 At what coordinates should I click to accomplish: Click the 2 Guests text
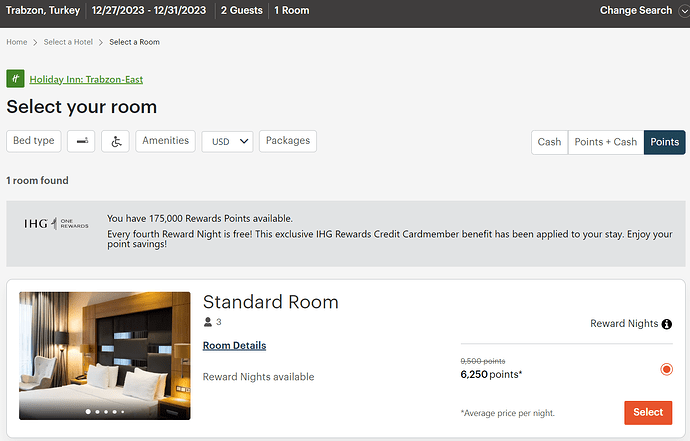pos(242,11)
